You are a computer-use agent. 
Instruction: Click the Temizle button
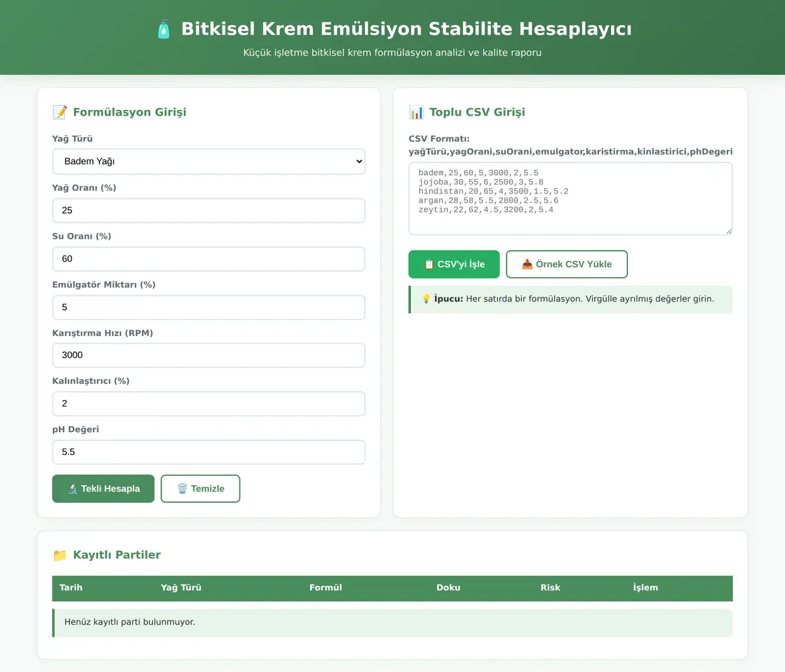tap(200, 488)
